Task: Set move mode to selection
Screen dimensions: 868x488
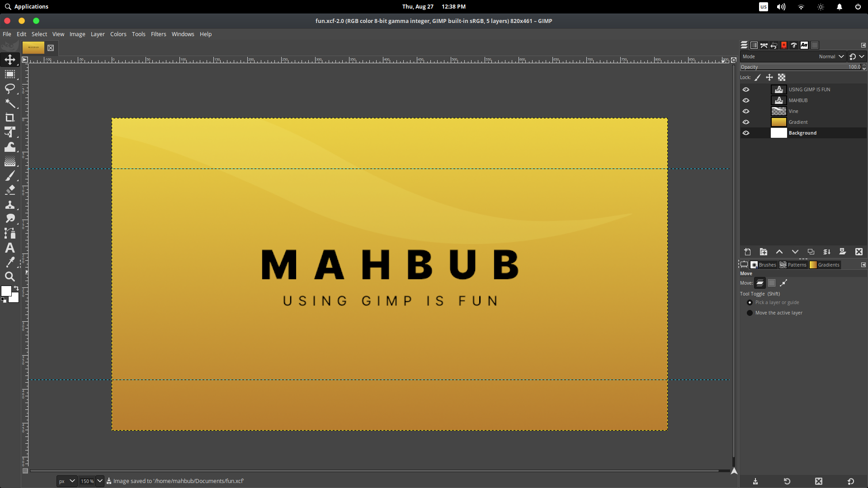Action: [x=772, y=283]
